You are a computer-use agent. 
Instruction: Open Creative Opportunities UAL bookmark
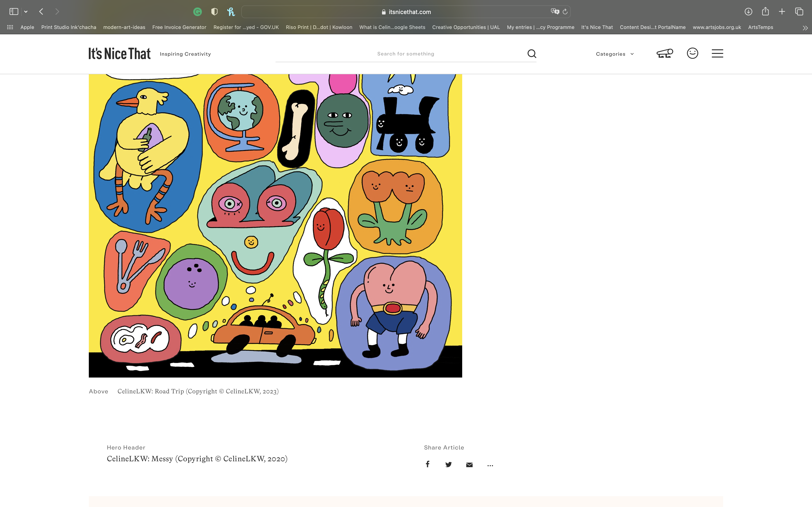click(466, 27)
